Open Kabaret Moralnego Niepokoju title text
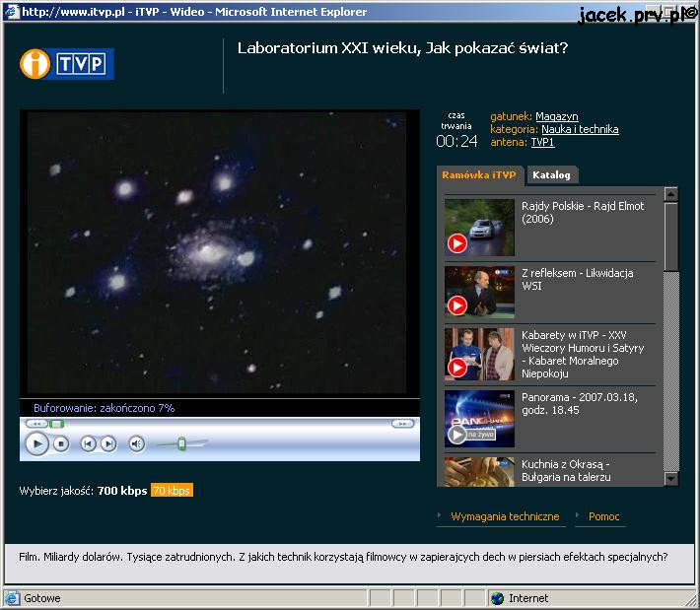Screen dimensions: 700x610 [583, 355]
